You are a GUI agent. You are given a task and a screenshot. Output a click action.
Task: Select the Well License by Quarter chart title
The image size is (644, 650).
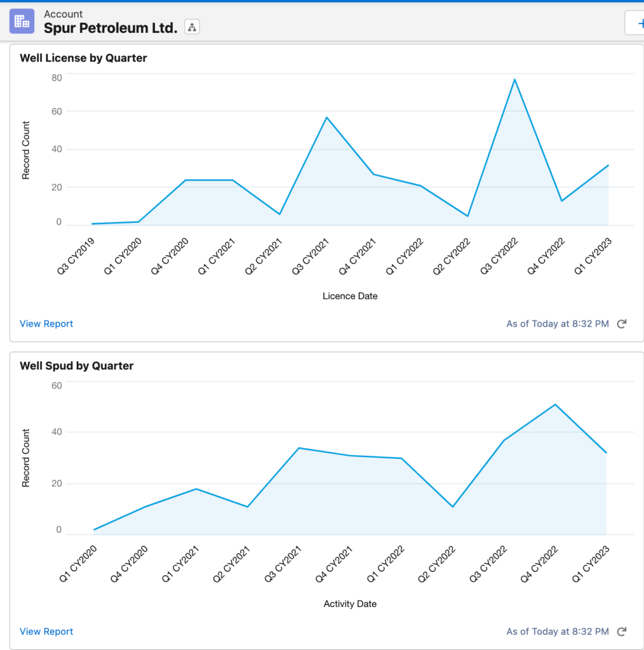pyautogui.click(x=83, y=58)
